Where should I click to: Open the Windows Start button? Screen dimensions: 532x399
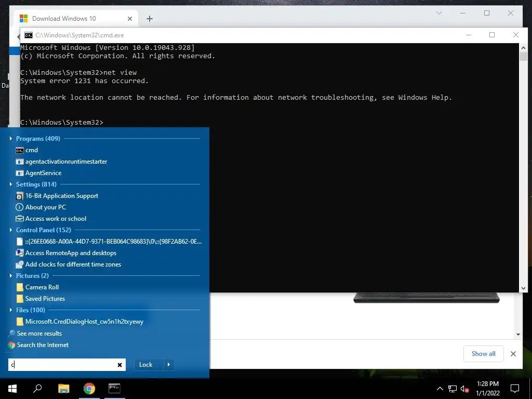point(12,389)
